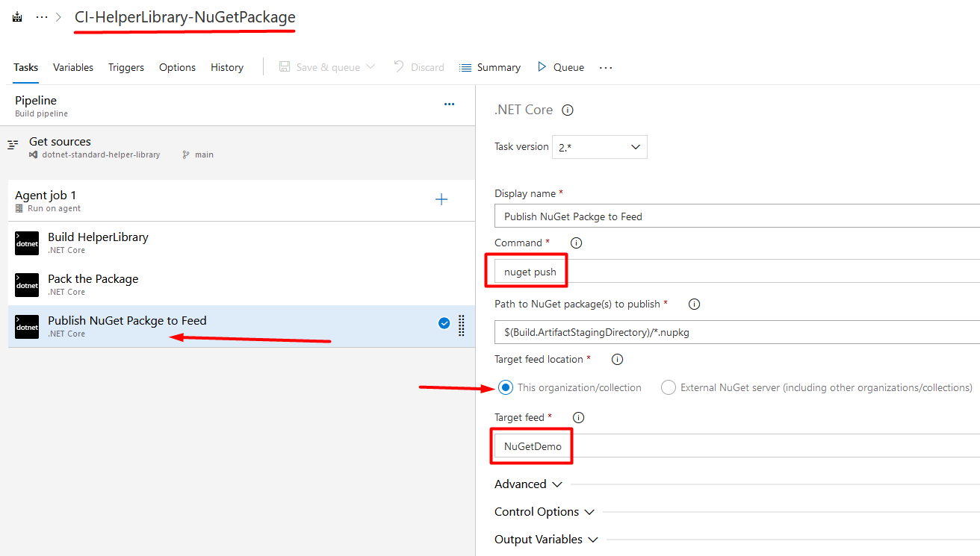Click the Save & queue button
The width and height of the screenshot is (980, 556).
point(320,67)
